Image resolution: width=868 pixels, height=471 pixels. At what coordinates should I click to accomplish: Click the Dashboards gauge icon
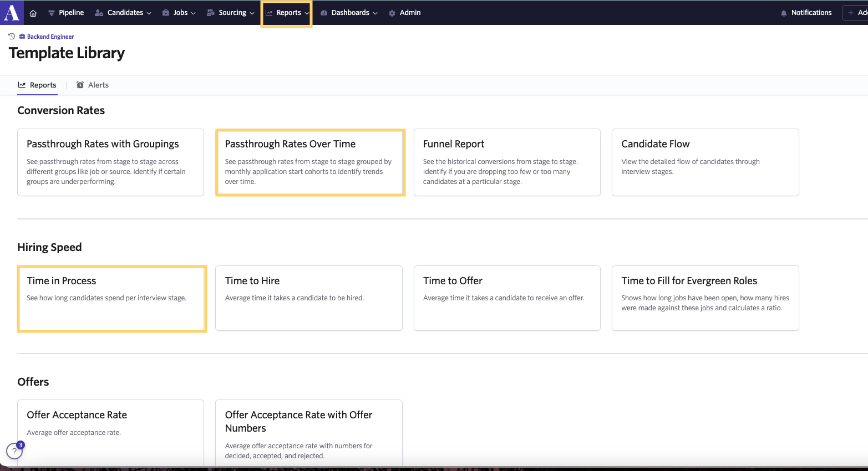point(324,13)
